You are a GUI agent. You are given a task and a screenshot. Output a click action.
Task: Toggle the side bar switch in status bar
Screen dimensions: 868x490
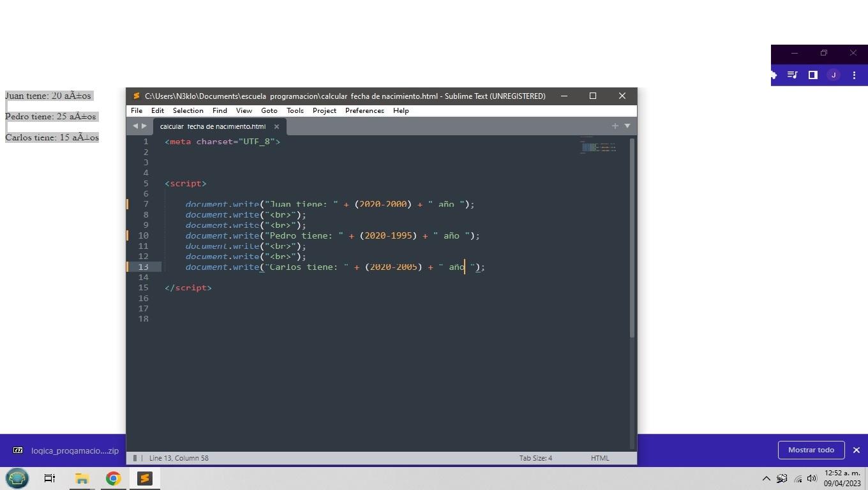pyautogui.click(x=135, y=458)
